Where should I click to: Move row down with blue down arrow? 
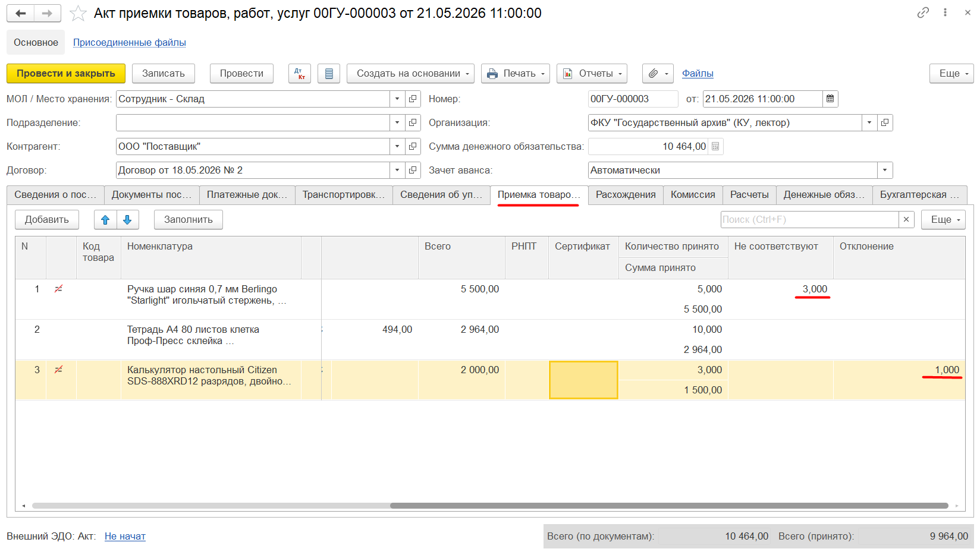click(x=127, y=219)
